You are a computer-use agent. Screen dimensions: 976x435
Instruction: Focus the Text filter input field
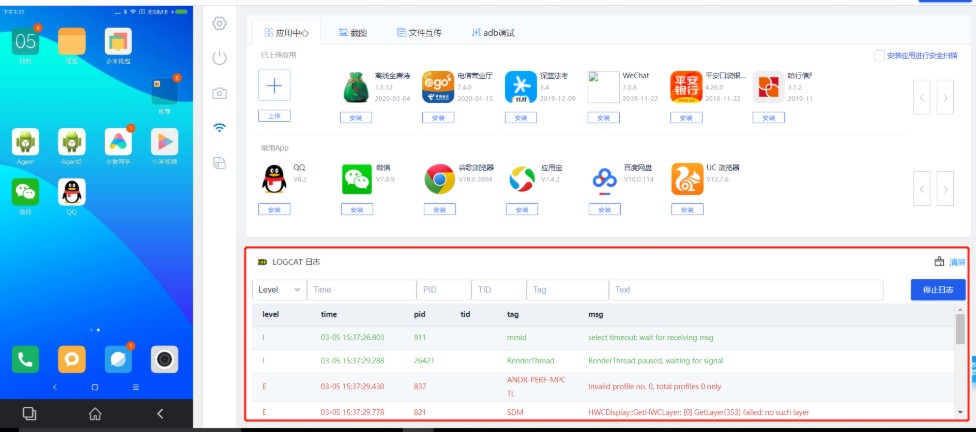click(746, 290)
